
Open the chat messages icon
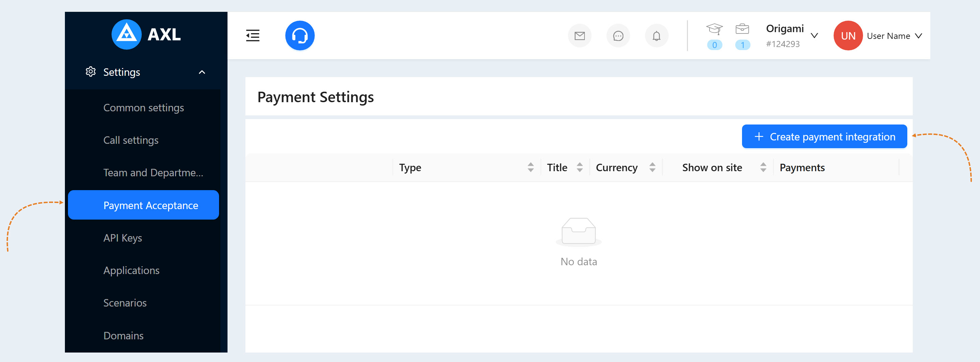(618, 36)
